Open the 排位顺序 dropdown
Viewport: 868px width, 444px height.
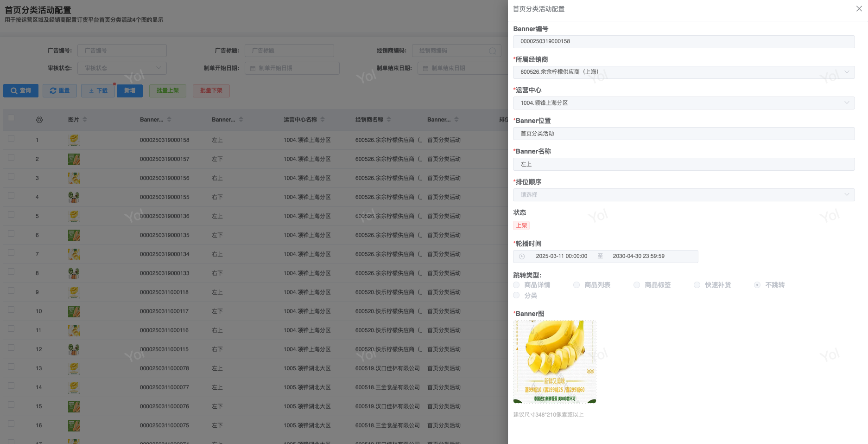pyautogui.click(x=684, y=195)
